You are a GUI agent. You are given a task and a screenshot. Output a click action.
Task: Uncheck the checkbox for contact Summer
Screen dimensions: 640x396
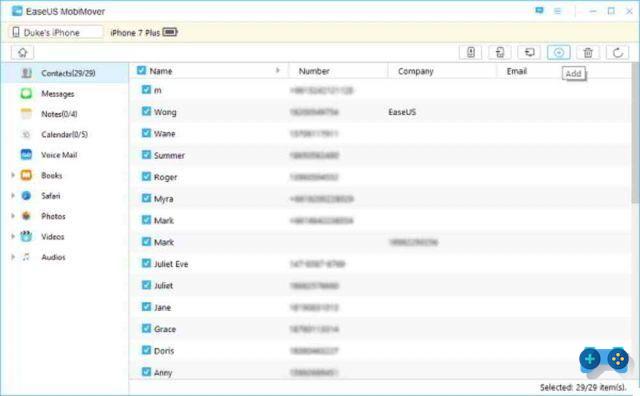[x=146, y=154]
